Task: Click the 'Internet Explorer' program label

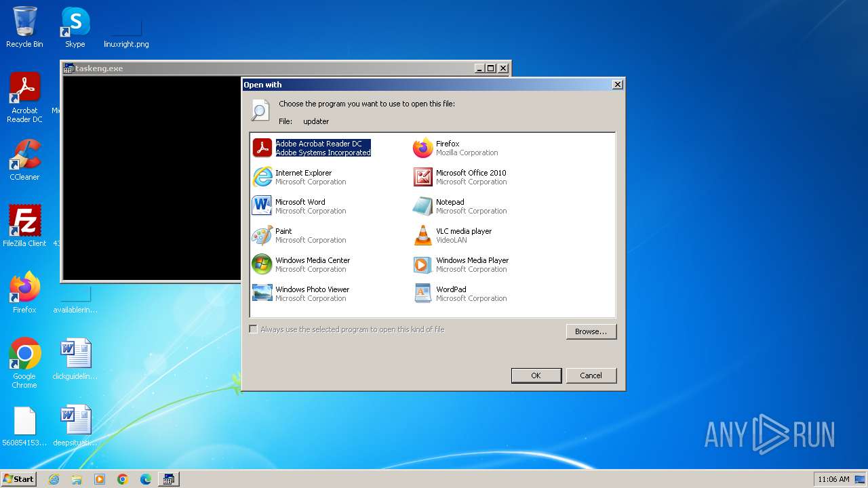Action: pos(304,173)
